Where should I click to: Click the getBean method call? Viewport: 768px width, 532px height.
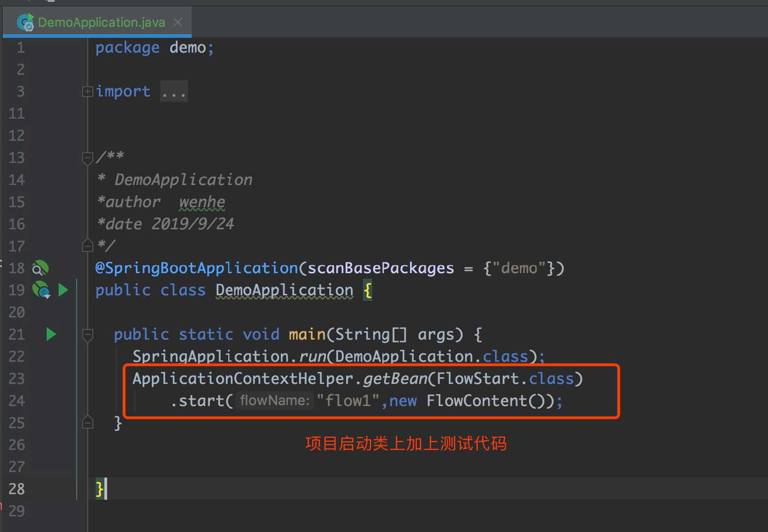395,379
